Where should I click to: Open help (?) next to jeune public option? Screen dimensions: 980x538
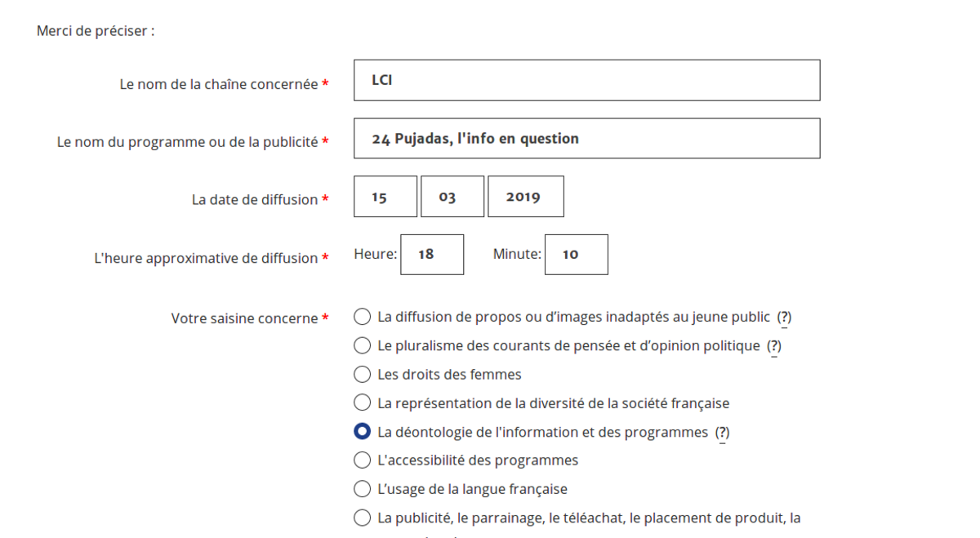point(784,317)
